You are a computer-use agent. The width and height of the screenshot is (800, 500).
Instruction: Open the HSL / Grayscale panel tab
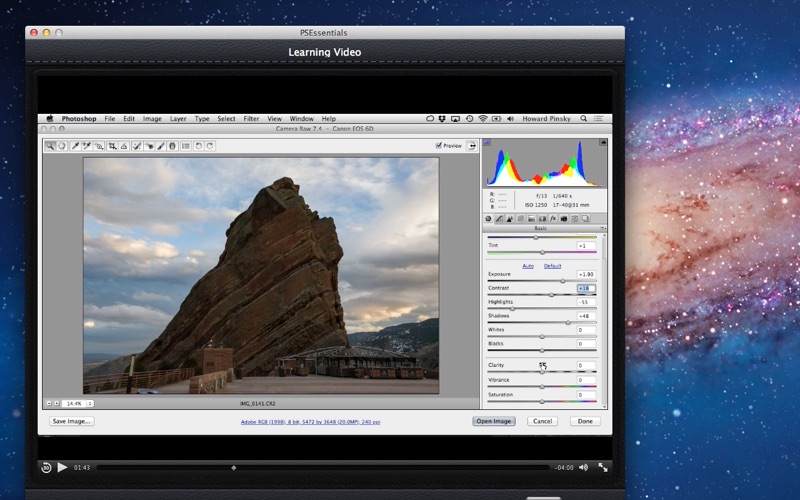click(x=521, y=218)
